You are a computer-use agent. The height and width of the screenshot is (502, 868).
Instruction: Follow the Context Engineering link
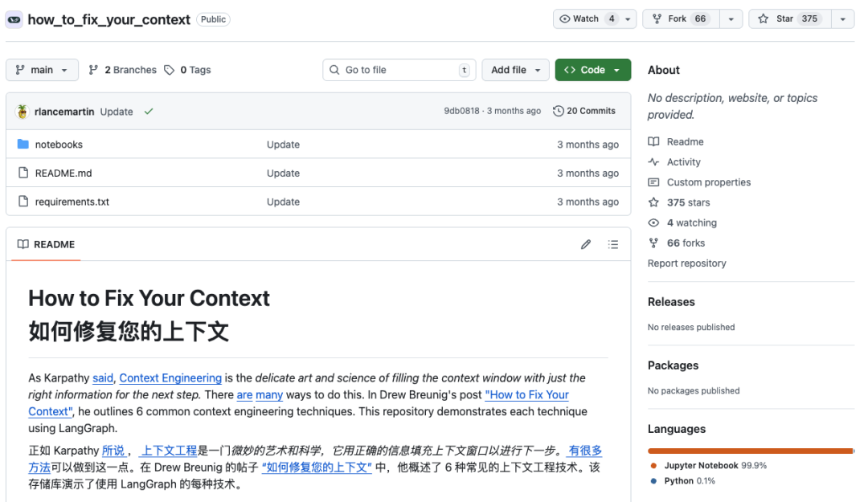170,378
